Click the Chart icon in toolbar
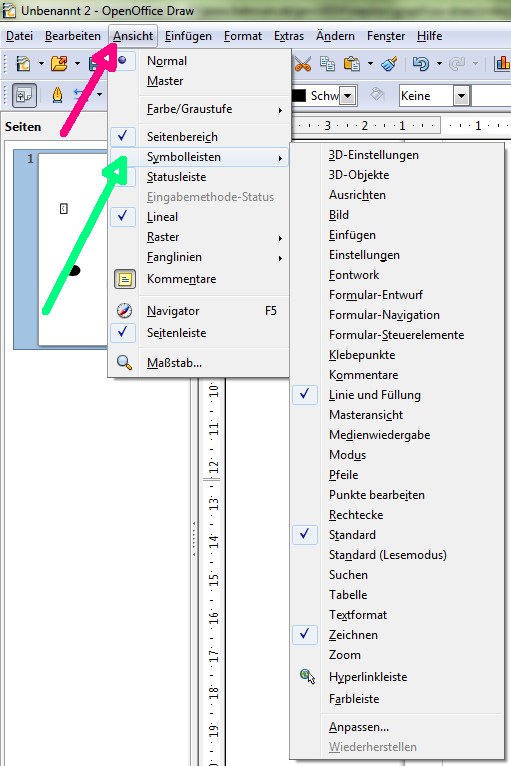 (x=502, y=64)
